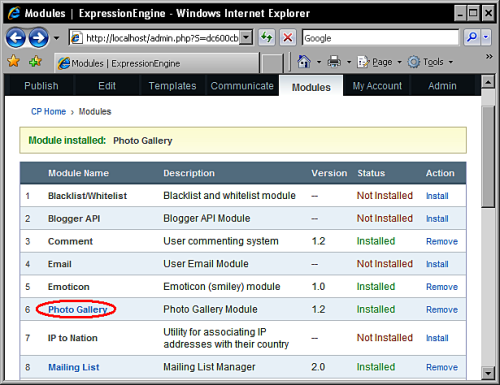The height and width of the screenshot is (385, 500).
Task: Install the Blogger API module
Action: [437, 219]
